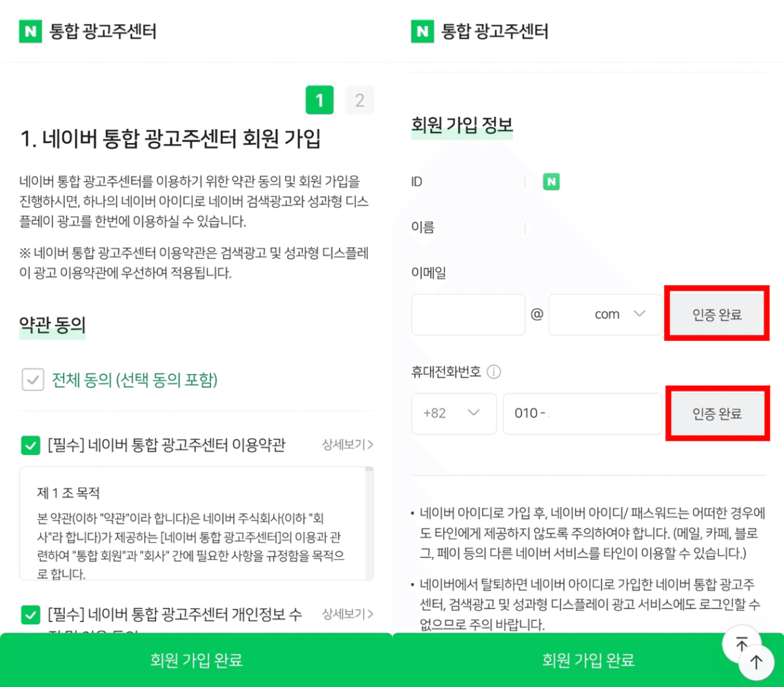This screenshot has width=784, height=687.
Task: Tap 회원 가입 완료 on the terms agreement screen
Action: coord(196,660)
